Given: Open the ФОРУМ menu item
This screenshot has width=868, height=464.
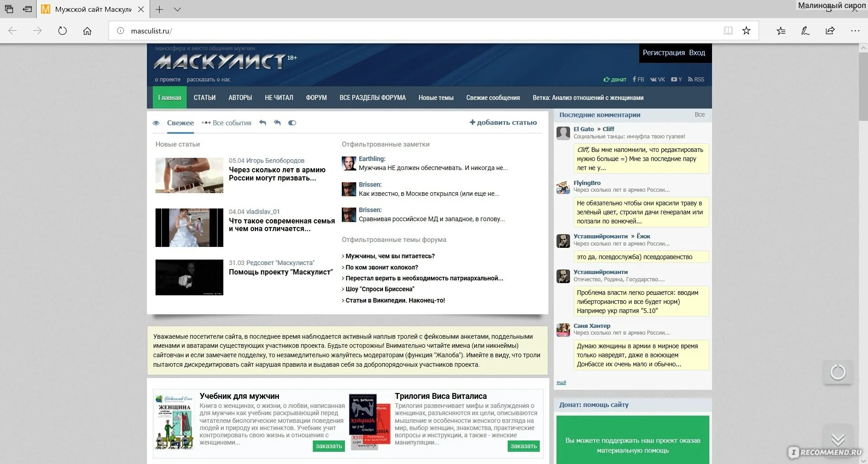Looking at the screenshot, I should pyautogui.click(x=316, y=98).
